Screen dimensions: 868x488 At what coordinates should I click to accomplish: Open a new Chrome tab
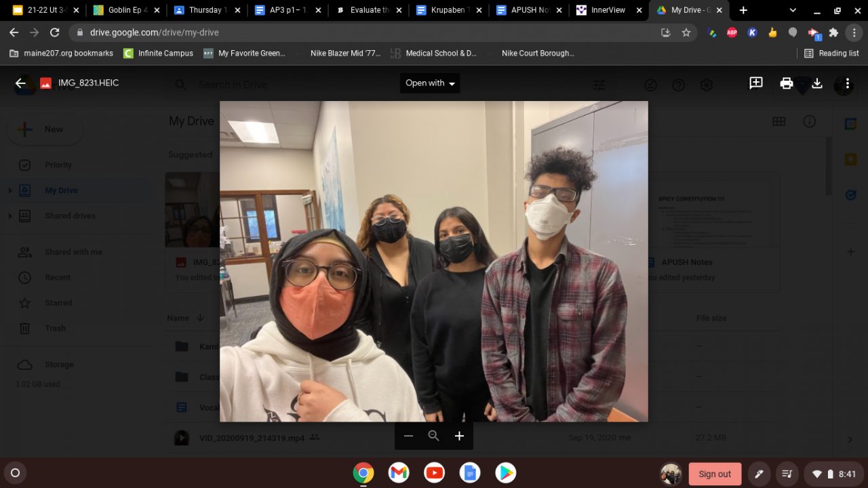[x=743, y=10]
